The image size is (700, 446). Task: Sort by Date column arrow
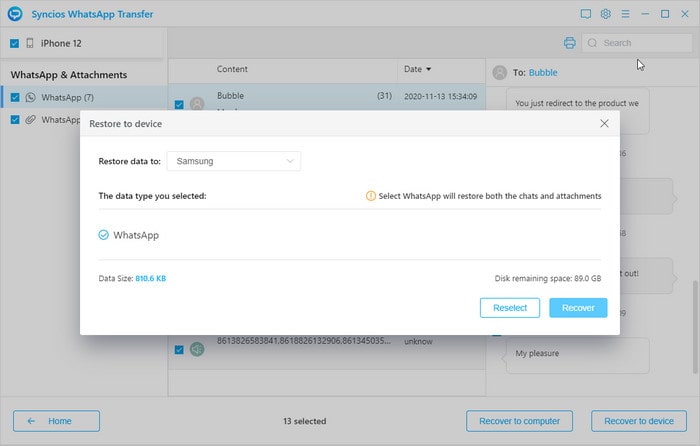click(x=429, y=69)
